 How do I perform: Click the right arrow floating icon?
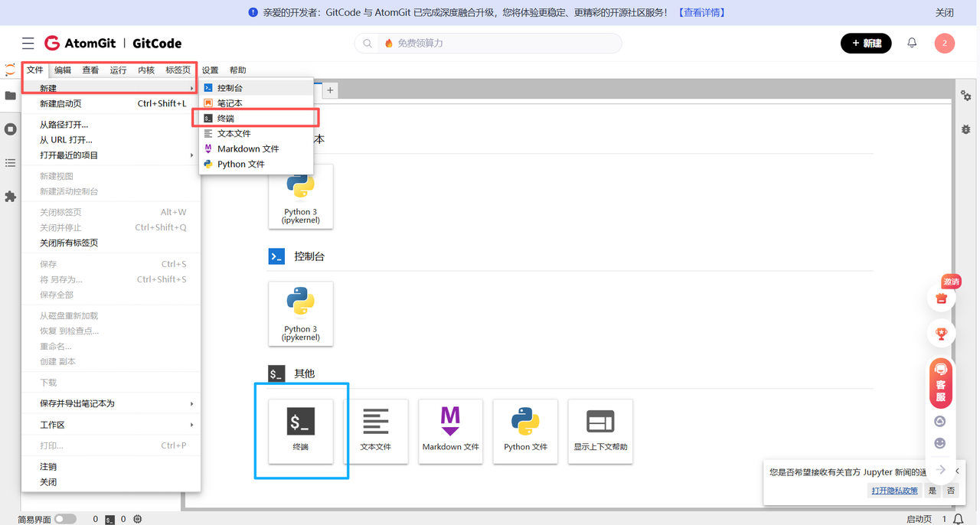941,470
